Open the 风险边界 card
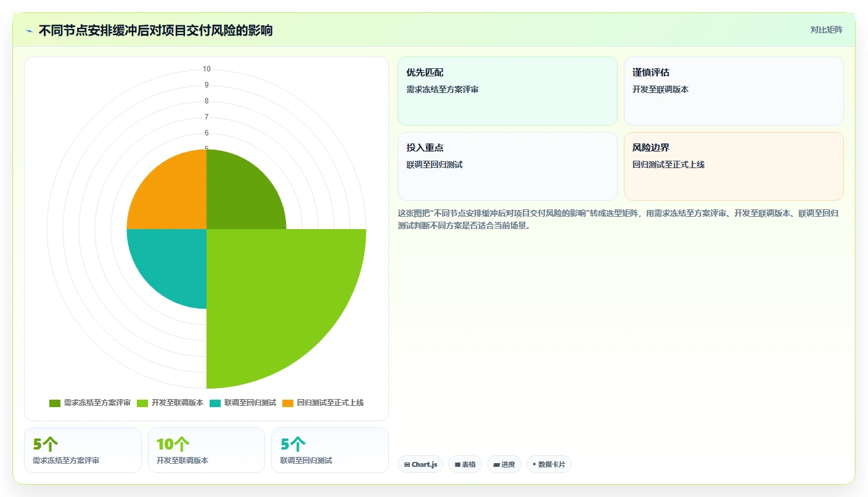 [734, 166]
